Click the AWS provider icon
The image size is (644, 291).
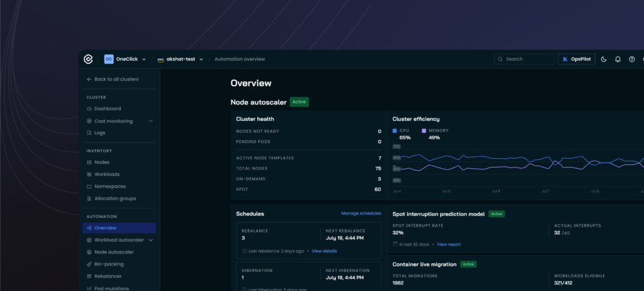[x=160, y=59]
